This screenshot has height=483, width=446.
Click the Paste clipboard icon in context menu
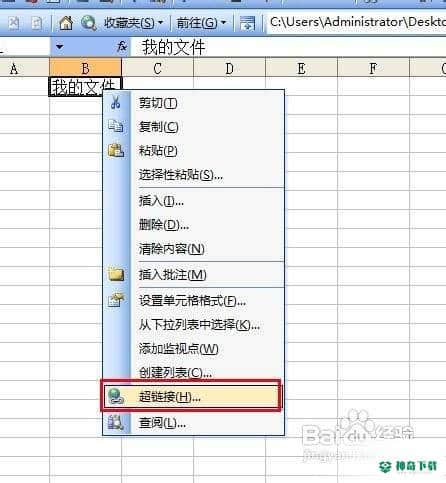[116, 150]
